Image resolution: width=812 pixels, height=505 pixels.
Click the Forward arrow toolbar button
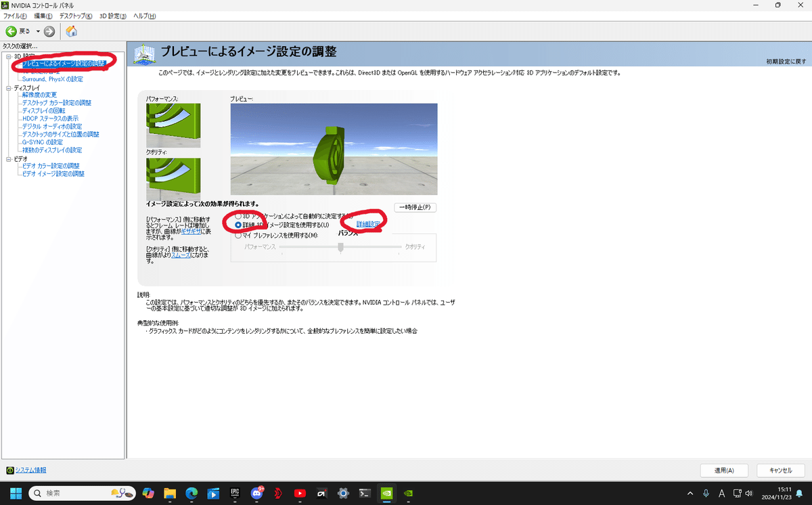click(x=49, y=31)
